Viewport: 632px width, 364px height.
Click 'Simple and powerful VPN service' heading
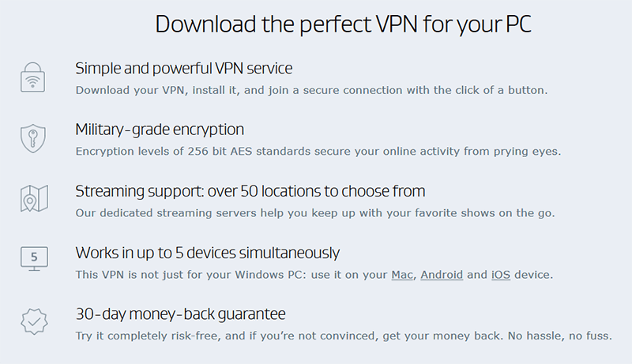pyautogui.click(x=184, y=69)
